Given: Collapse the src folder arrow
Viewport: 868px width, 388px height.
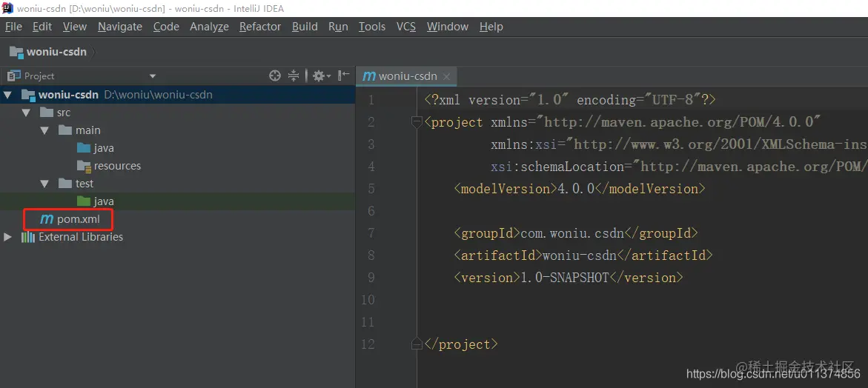Looking at the screenshot, I should click(x=26, y=113).
